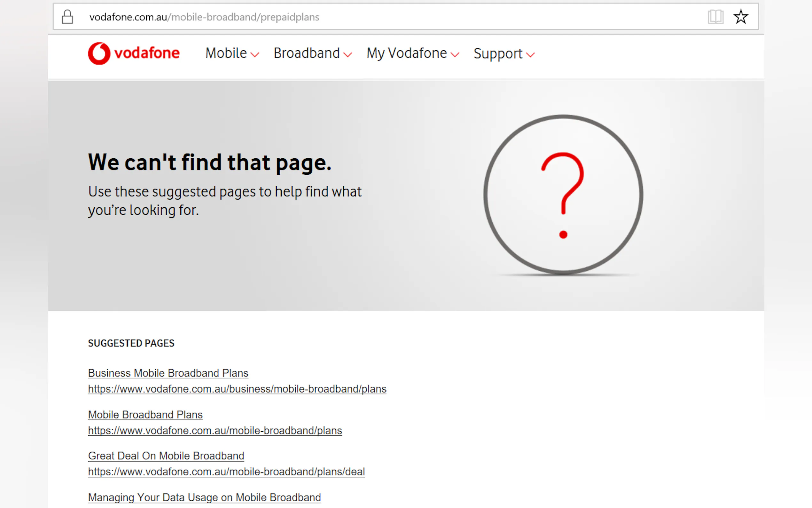This screenshot has width=812, height=508.
Task: Open reading view book icon
Action: pos(715,17)
